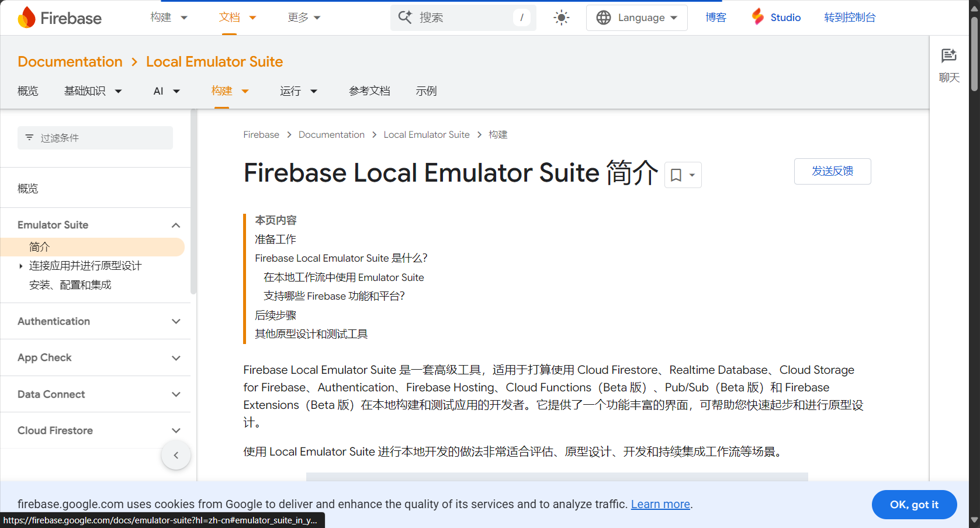The width and height of the screenshot is (980, 528).
Task: Click the Firebase logo
Action: point(60,18)
